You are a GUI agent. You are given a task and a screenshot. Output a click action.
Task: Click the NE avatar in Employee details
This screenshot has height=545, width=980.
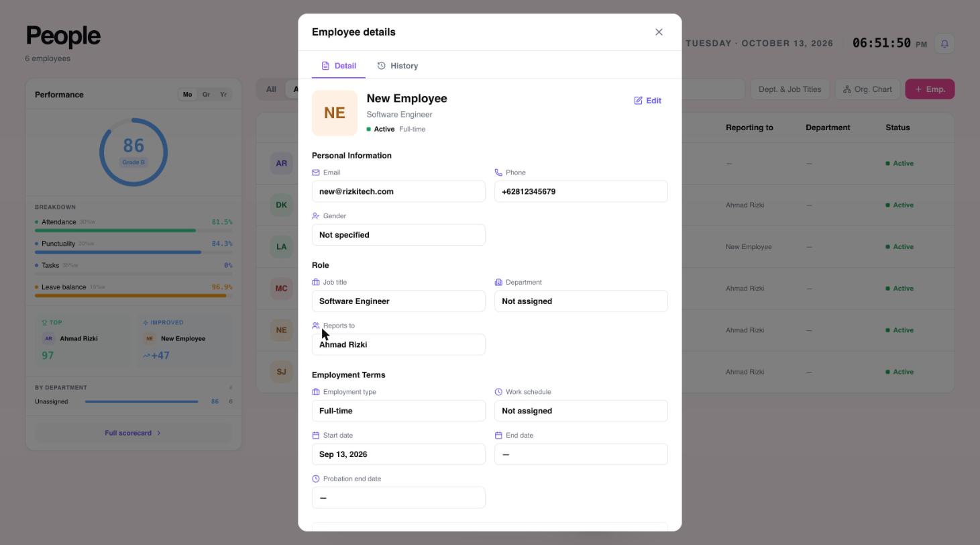tap(335, 113)
